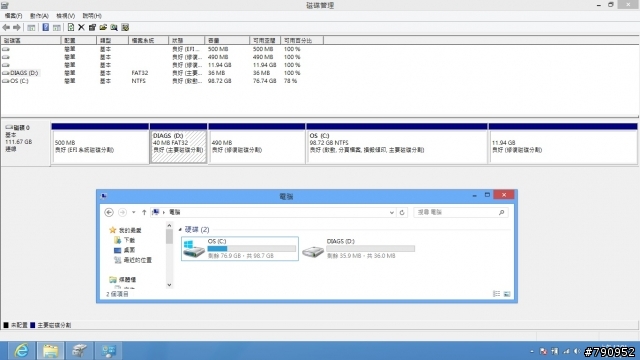Image resolution: width=640 pixels, height=360 pixels.
Task: Click the NTFS cell in file system column
Action: (x=138, y=81)
